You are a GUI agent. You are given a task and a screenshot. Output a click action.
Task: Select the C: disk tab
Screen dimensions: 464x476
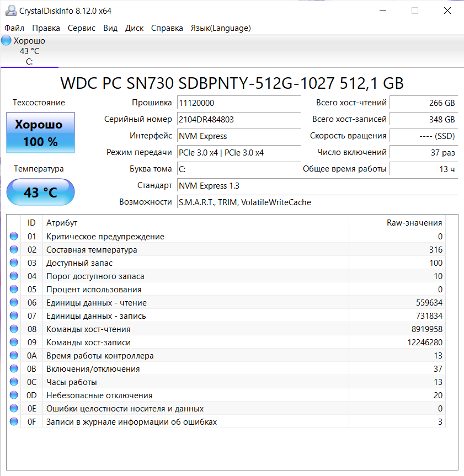29,51
